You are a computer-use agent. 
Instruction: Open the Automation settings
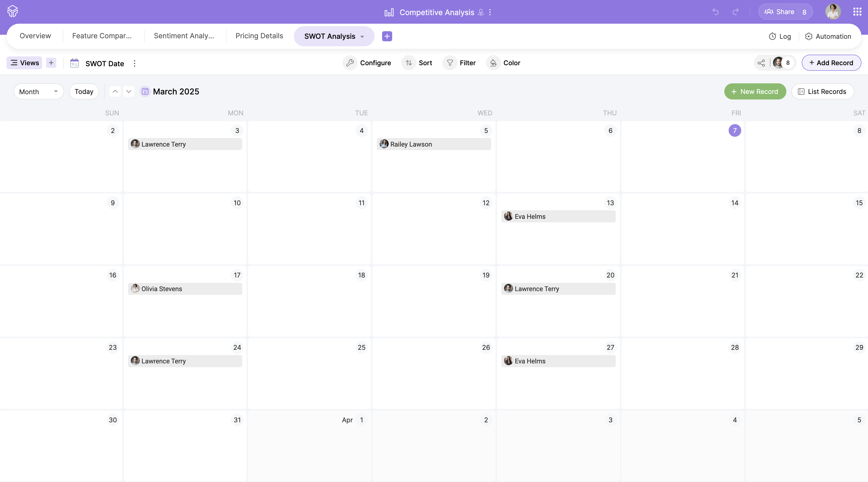pyautogui.click(x=828, y=36)
